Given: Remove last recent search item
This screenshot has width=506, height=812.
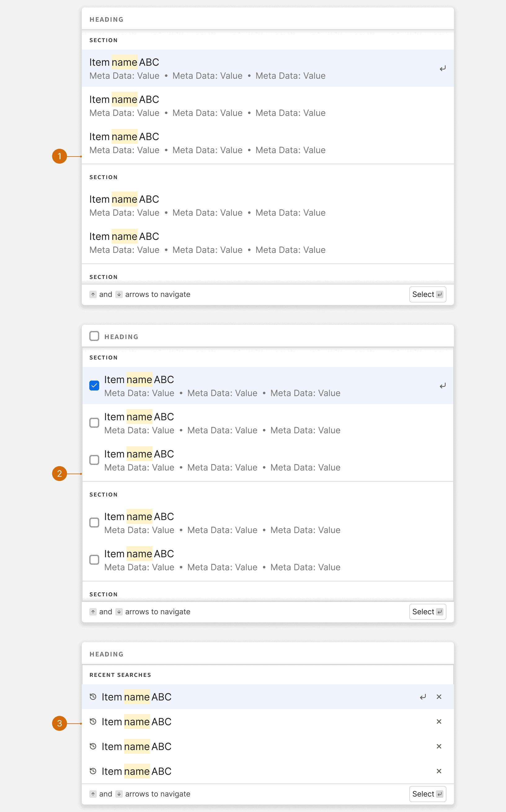Looking at the screenshot, I should pos(439,771).
